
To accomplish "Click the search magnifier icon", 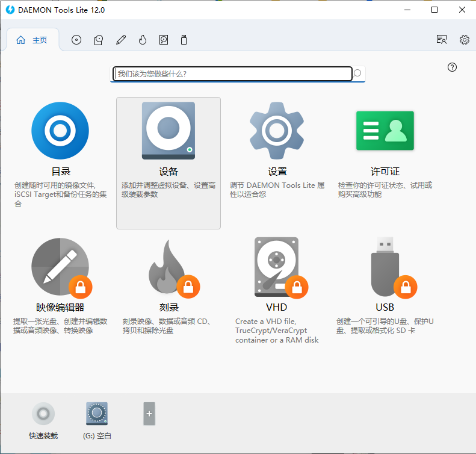I will tap(357, 73).
